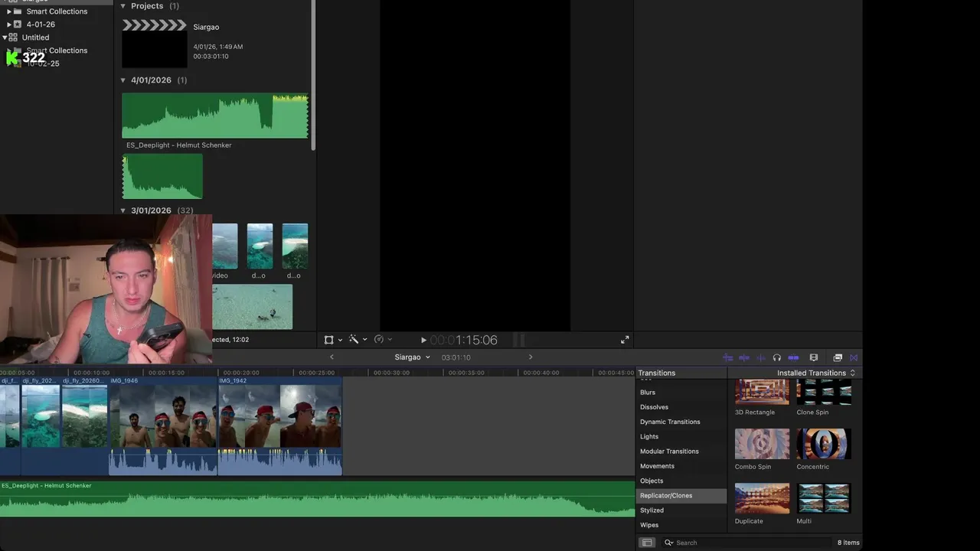Expand the top Smart Collections folder

[x=9, y=11]
